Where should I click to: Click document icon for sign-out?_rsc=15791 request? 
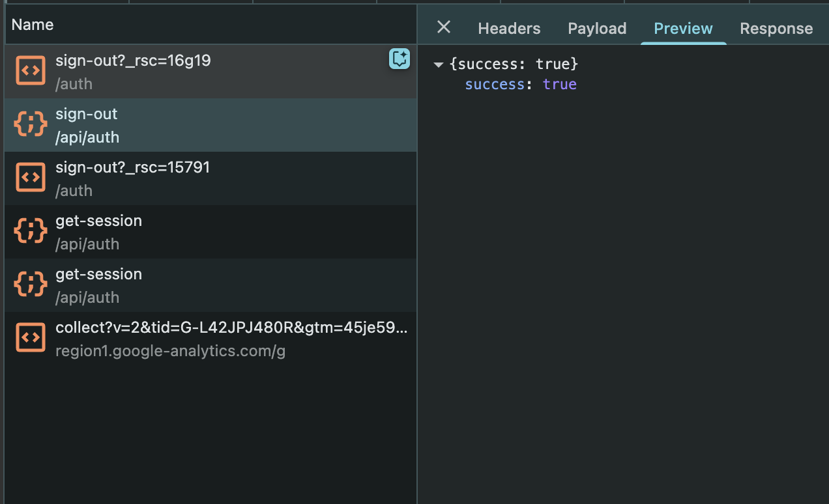31,178
